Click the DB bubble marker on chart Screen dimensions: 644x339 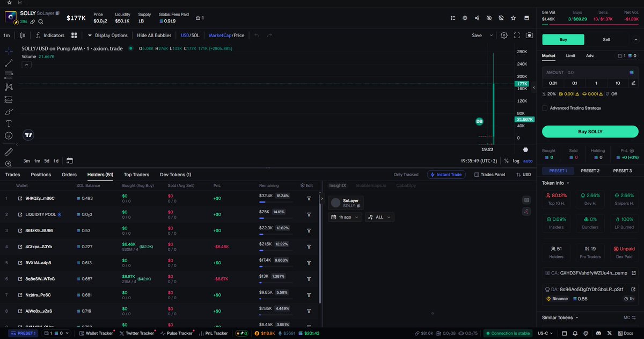click(x=479, y=121)
